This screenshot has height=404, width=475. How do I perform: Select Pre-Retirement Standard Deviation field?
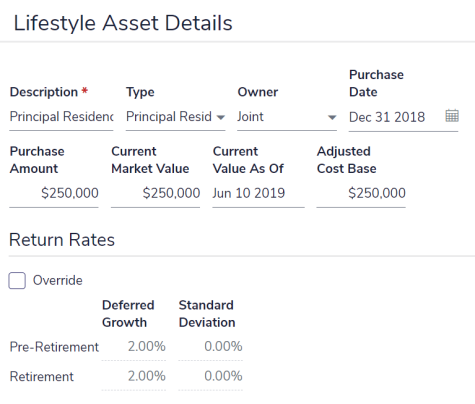tap(210, 347)
